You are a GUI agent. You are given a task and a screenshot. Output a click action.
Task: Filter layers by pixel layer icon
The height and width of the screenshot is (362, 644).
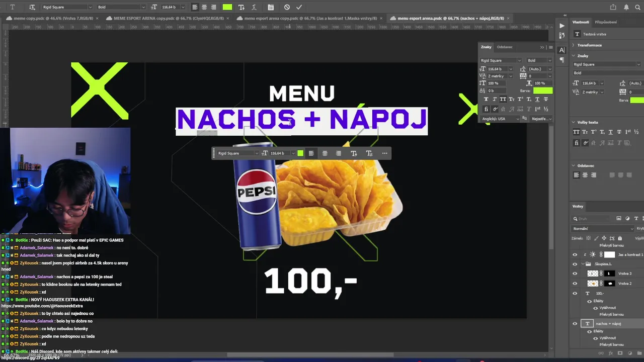619,219
